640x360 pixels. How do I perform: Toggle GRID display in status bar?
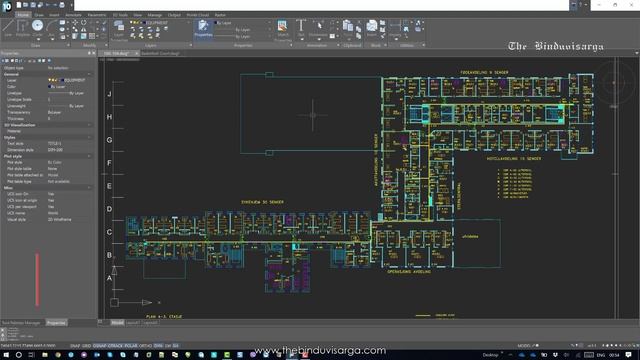(86, 346)
